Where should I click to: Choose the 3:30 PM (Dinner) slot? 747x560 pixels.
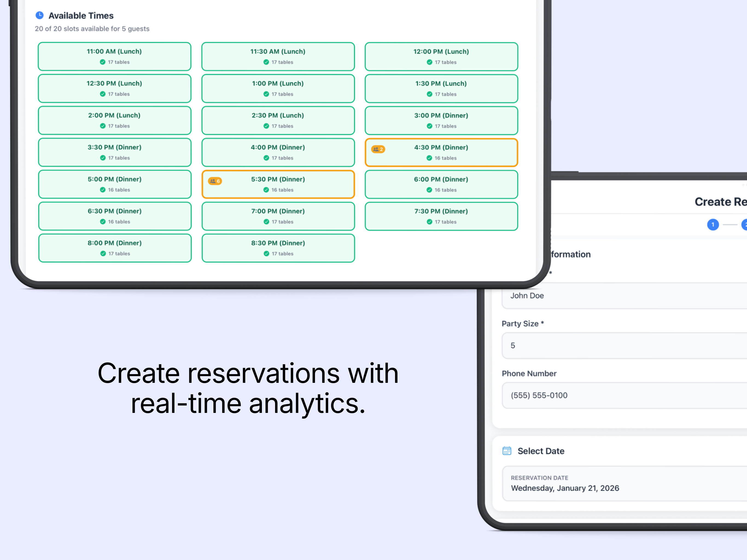(115, 152)
